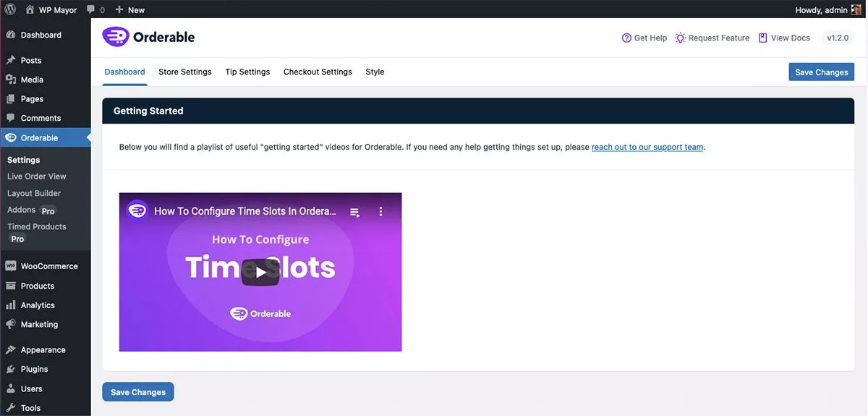
Task: Open the Style tab
Action: click(375, 72)
